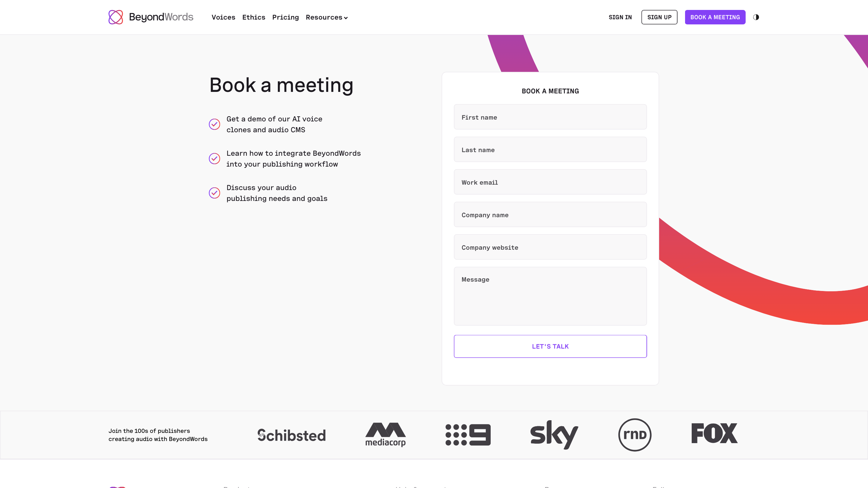Click the SIGN IN link

[620, 17]
